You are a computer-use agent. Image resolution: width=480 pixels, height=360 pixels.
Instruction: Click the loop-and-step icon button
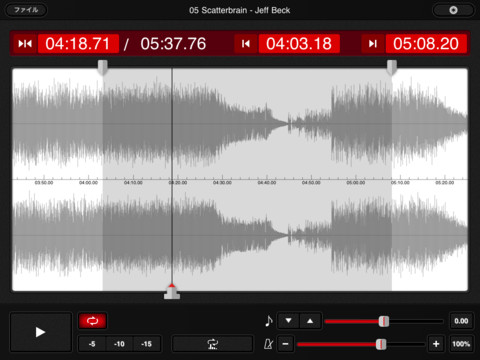[x=212, y=344]
